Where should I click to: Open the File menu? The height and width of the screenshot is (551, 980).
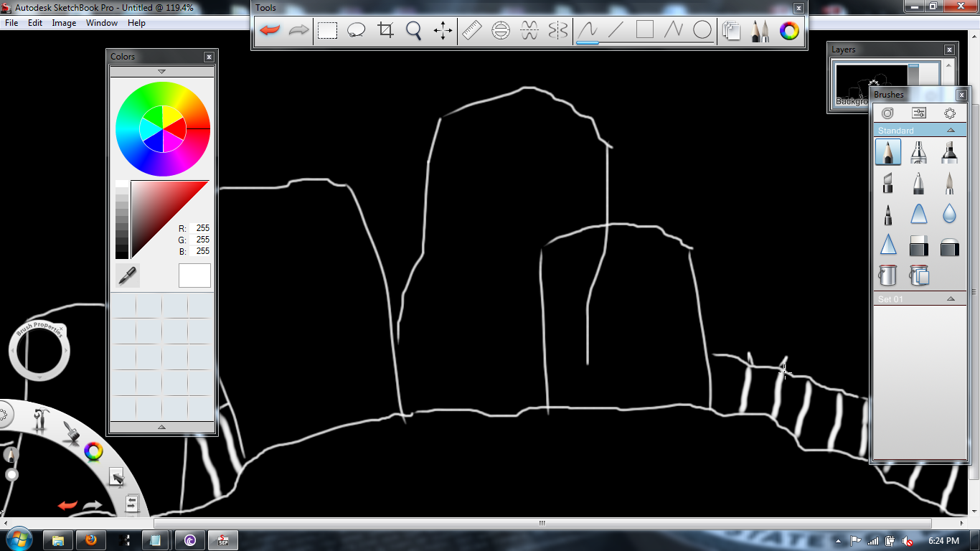pyautogui.click(x=11, y=23)
